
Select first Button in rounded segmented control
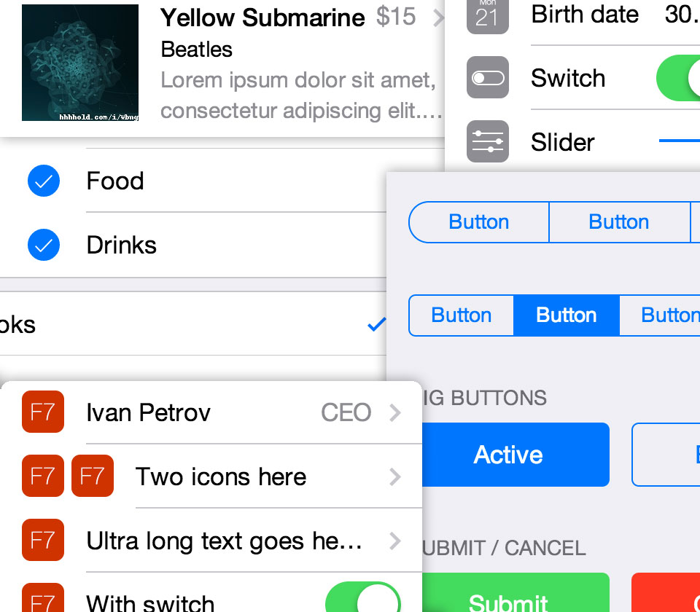(x=479, y=222)
